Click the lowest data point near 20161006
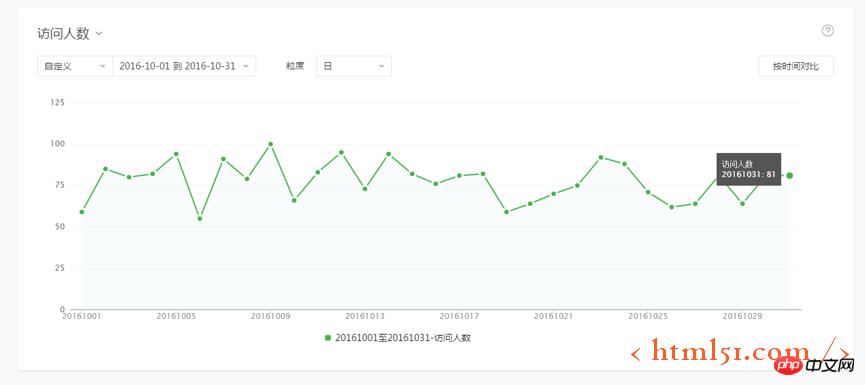Screen dimensions: 865x385 (200, 218)
